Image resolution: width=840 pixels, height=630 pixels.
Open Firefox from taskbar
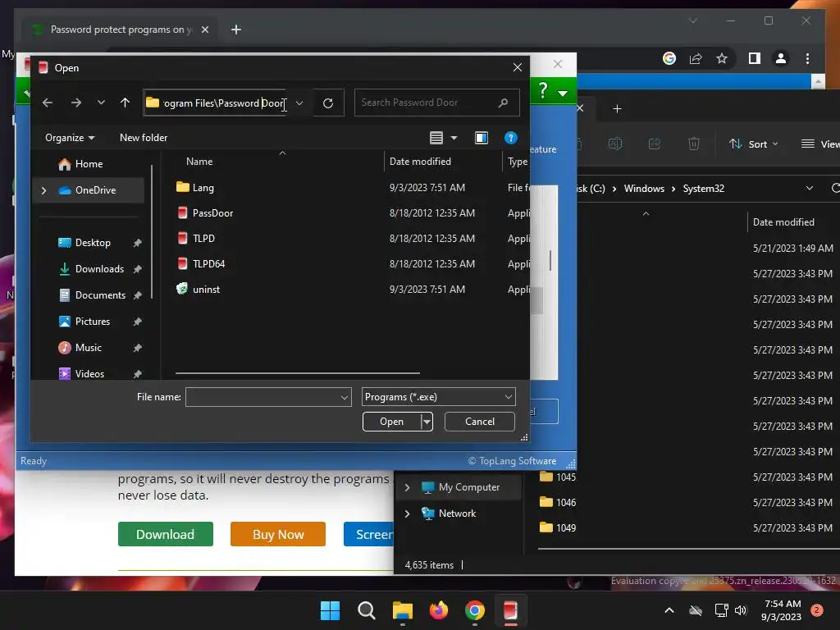[439, 610]
